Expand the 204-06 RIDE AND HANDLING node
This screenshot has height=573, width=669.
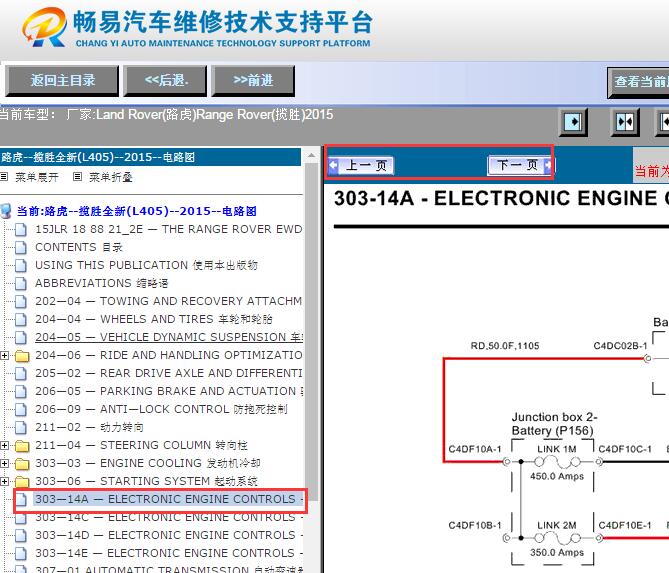[x=4, y=355]
